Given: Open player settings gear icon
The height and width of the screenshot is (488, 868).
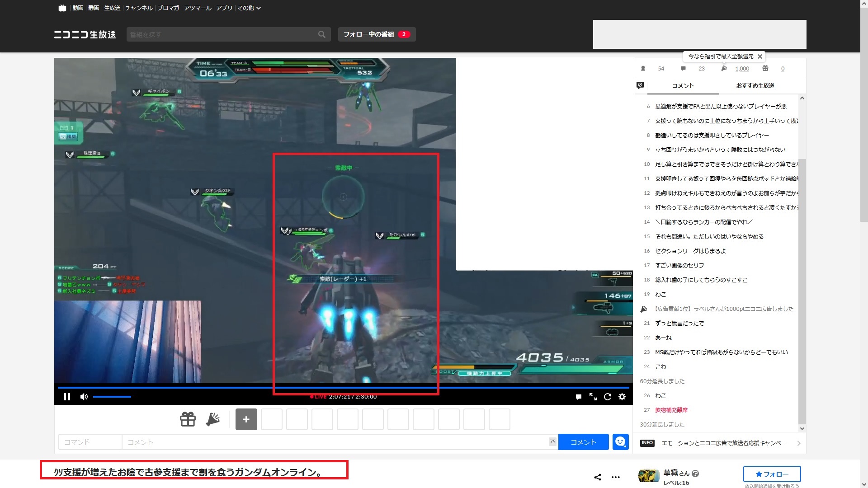Looking at the screenshot, I should (x=622, y=397).
